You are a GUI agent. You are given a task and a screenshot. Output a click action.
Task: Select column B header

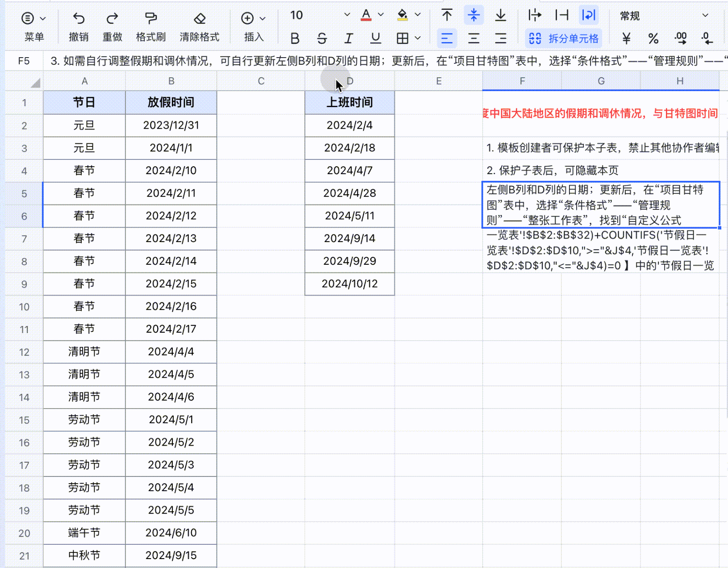(x=171, y=81)
